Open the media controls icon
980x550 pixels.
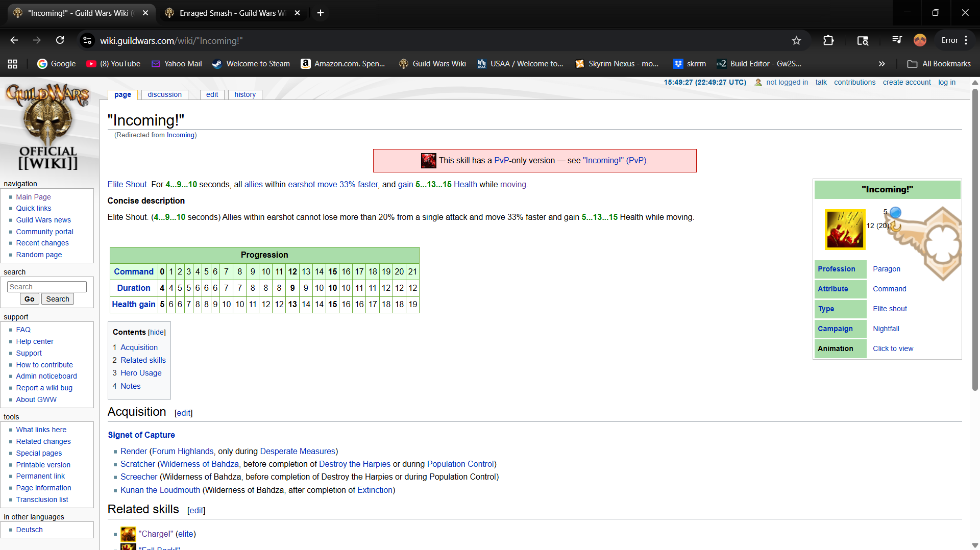click(x=897, y=40)
